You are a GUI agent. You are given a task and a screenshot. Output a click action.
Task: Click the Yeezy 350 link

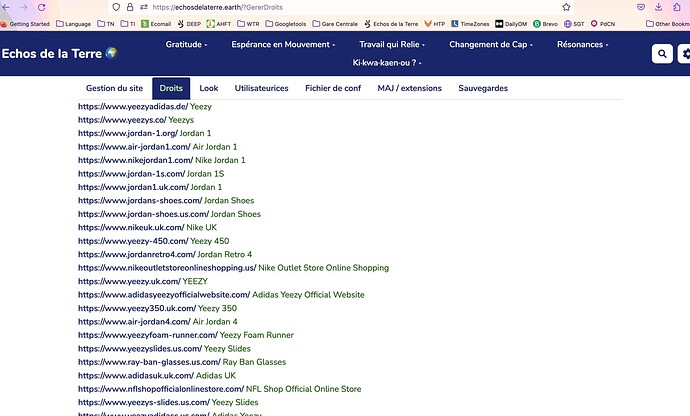[x=217, y=309]
